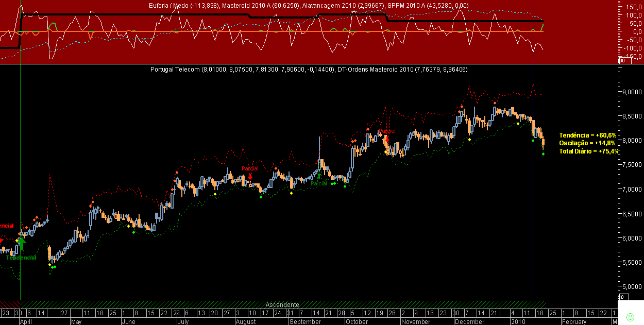Click the red Parcial arrow in October
Screen dimensions: 644x325
(x=386, y=139)
